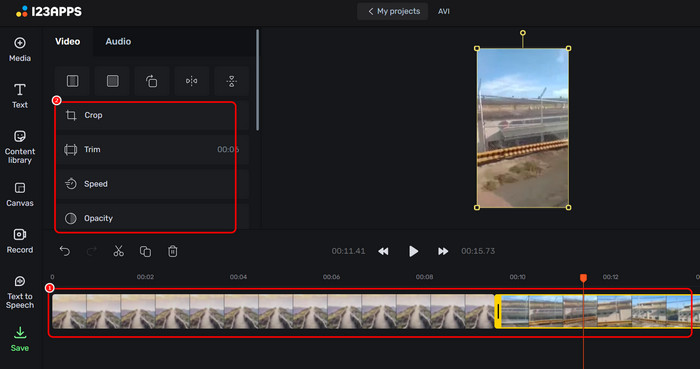Redo the last action
The height and width of the screenshot is (369, 700).
coord(92,251)
